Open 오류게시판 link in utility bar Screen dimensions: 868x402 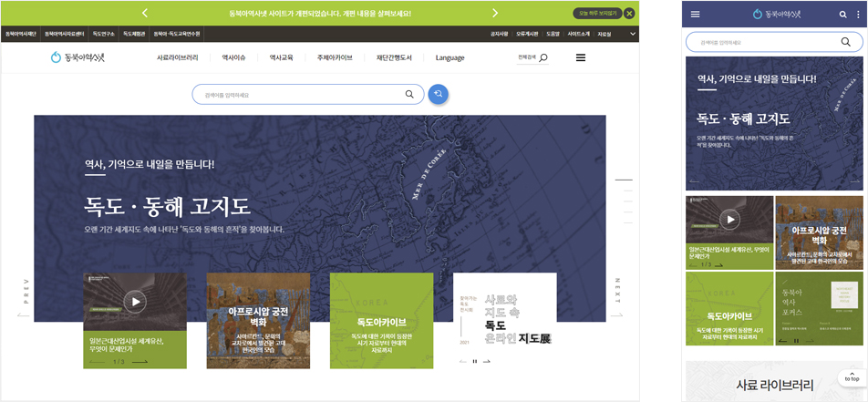click(x=527, y=34)
